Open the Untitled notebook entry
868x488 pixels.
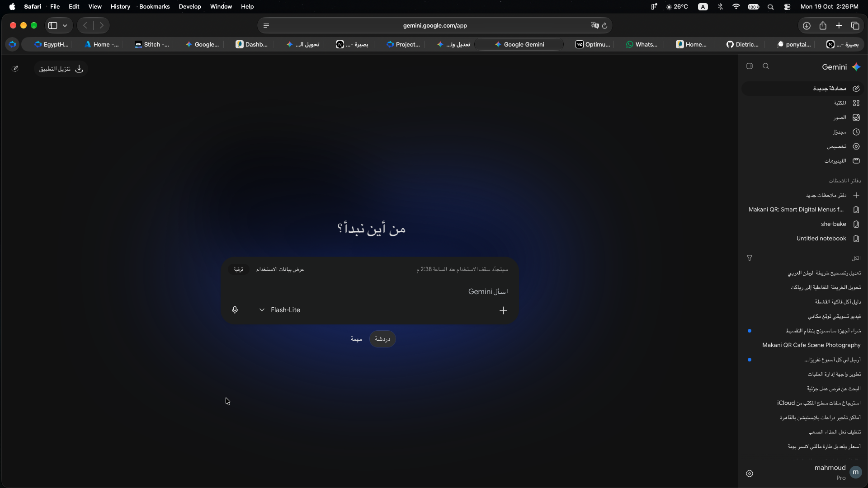[x=802, y=239]
